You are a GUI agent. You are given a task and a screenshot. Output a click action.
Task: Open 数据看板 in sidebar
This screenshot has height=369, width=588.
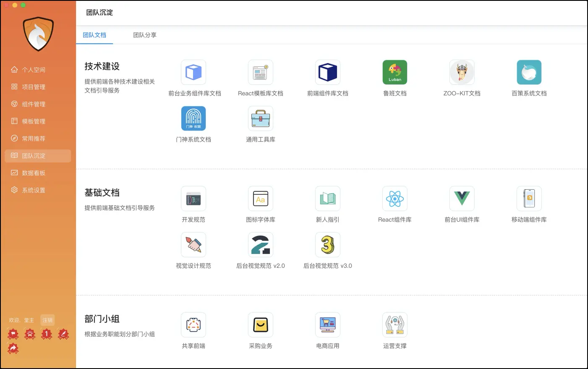click(x=38, y=173)
